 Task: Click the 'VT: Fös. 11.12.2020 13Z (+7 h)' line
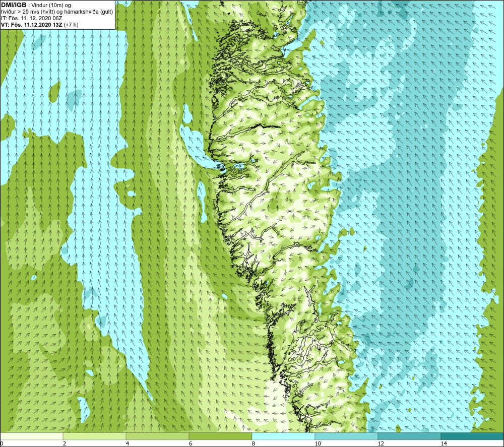click(40, 25)
